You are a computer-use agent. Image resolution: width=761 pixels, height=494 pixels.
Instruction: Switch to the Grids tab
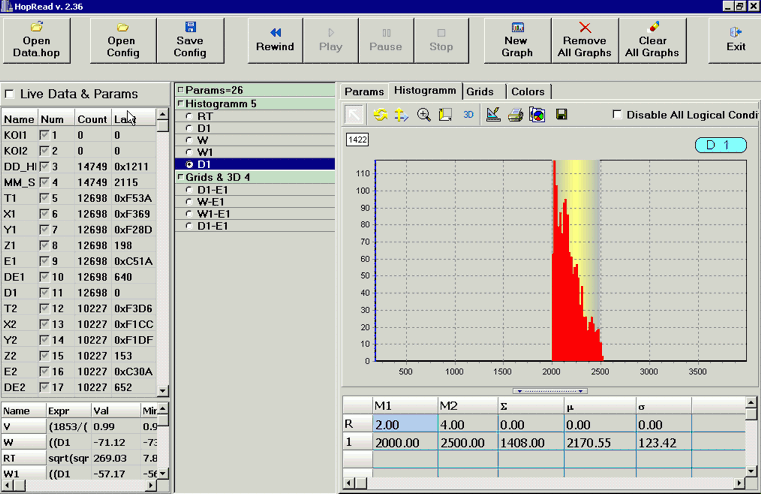[480, 91]
